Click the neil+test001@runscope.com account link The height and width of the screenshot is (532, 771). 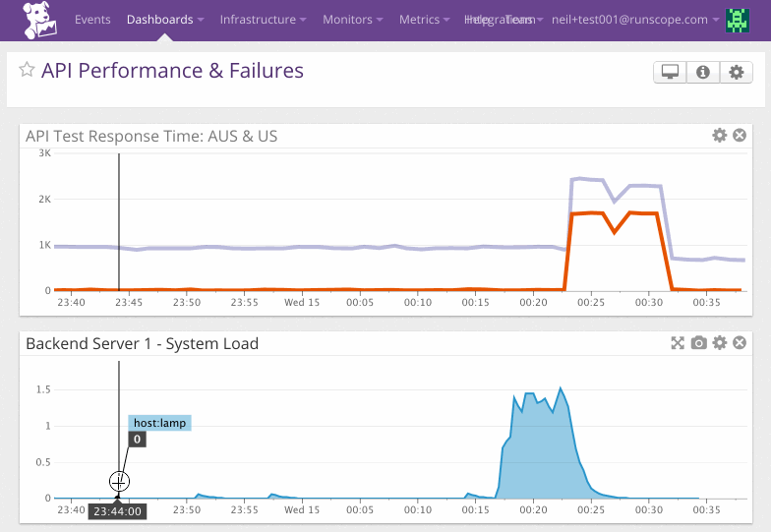click(x=629, y=20)
